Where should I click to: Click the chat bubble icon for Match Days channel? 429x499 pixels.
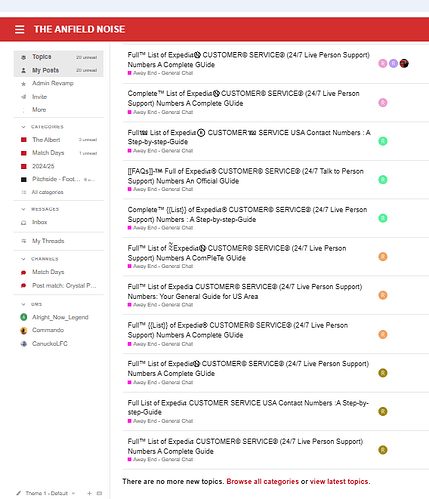tap(23, 272)
